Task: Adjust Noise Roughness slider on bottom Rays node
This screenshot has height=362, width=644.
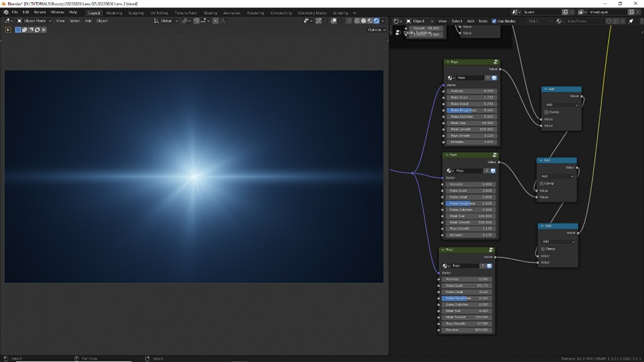Action: [x=466, y=298]
